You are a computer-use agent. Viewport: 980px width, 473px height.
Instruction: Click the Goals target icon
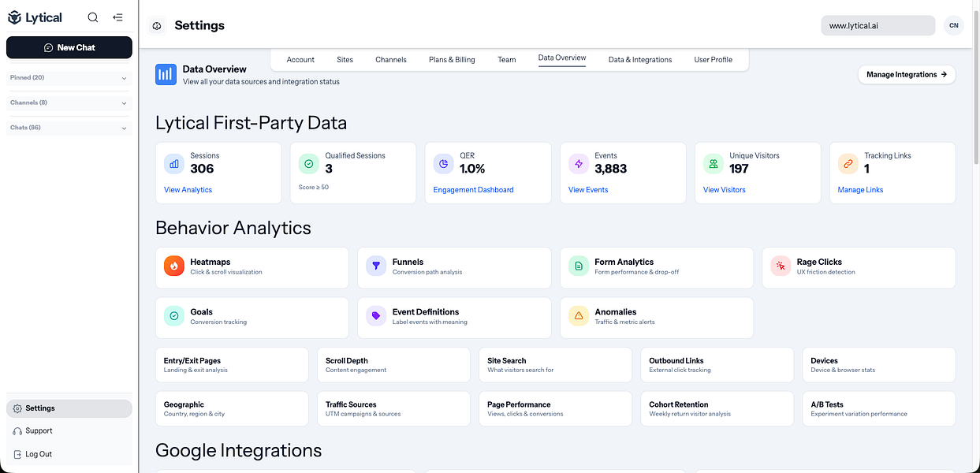click(174, 316)
